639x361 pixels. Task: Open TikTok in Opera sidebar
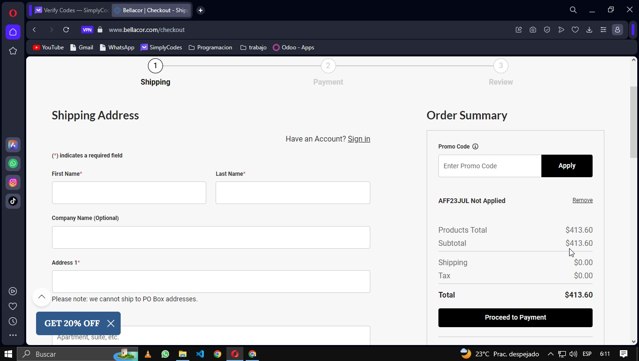coord(13,201)
